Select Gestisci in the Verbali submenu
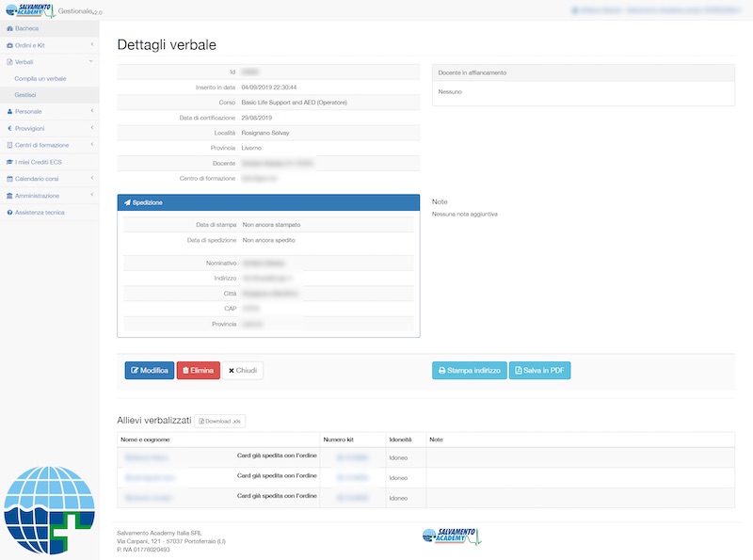The height and width of the screenshot is (560, 753). pos(25,95)
